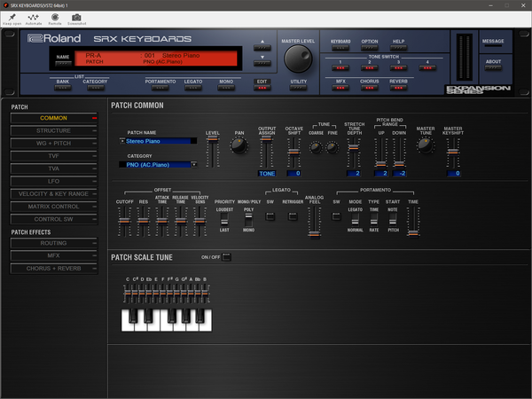The height and width of the screenshot is (399, 532).
Task: Open the MFX effects tab
Action: click(x=53, y=255)
